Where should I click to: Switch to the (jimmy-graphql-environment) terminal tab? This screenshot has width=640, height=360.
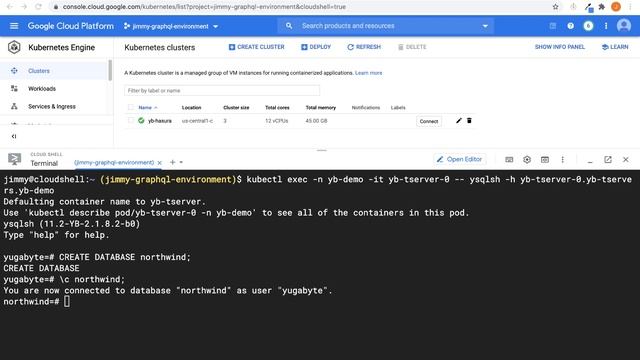tap(114, 162)
